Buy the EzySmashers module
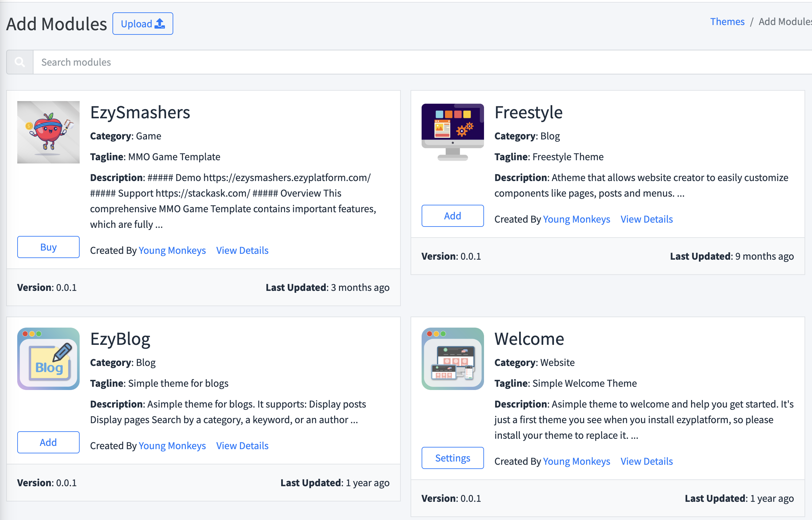 [48, 247]
